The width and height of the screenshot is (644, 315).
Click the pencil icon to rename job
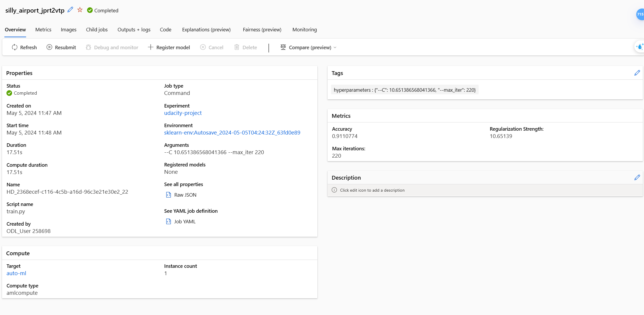pos(70,10)
